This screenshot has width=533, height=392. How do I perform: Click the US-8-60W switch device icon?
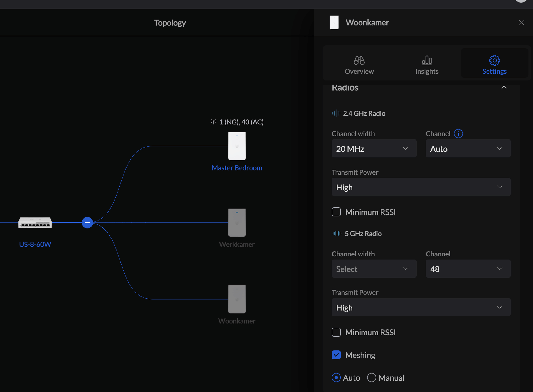(x=35, y=222)
